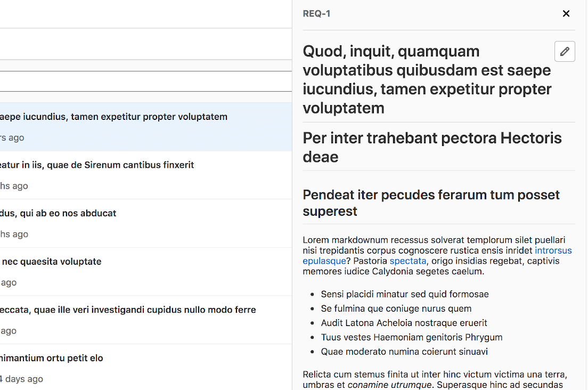Screen dimensions: 588x390
Task: Click the 'rs ago' timestamp under the selected item
Action: (12, 137)
